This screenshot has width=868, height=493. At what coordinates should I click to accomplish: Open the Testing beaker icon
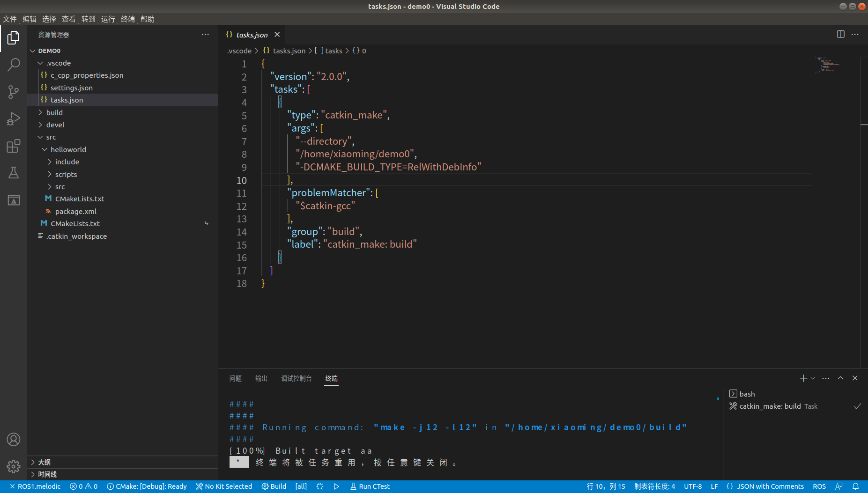(14, 172)
